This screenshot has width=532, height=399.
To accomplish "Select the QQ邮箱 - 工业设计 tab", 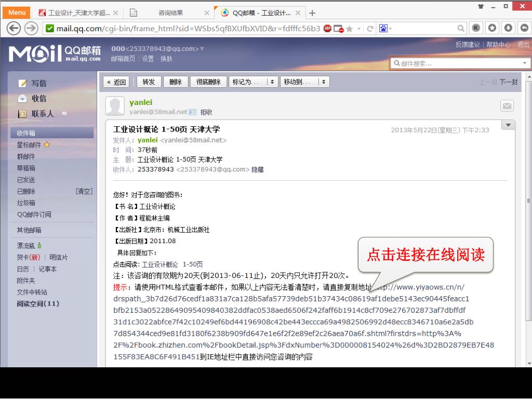I will 260,13.
